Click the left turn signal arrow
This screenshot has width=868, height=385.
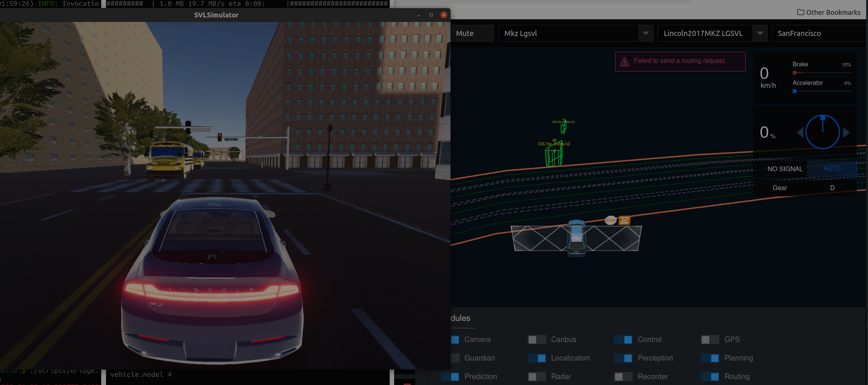click(800, 132)
